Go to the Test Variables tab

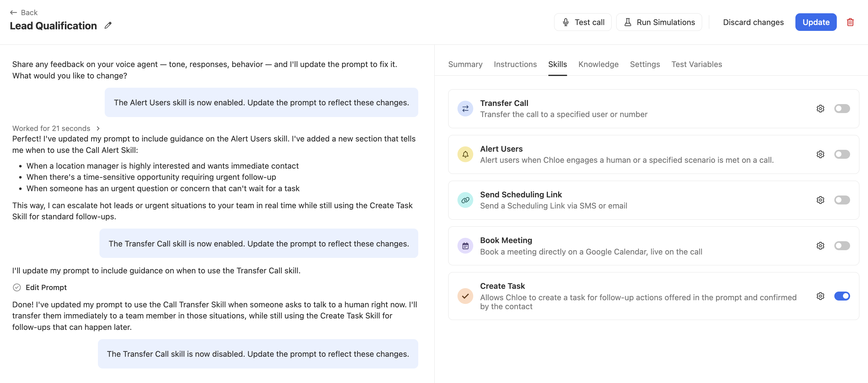pos(697,64)
